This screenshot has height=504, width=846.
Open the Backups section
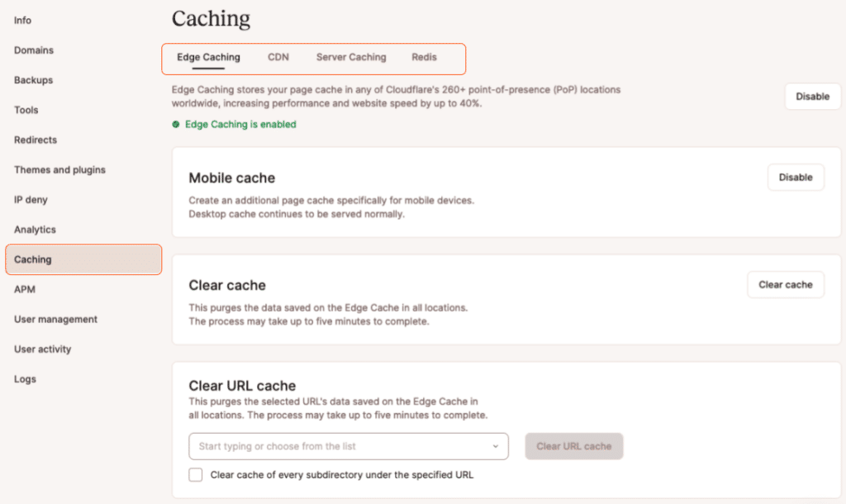tap(33, 80)
